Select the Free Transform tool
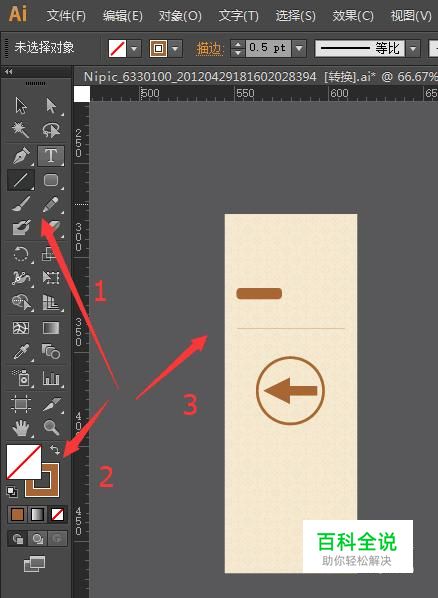 click(50, 278)
